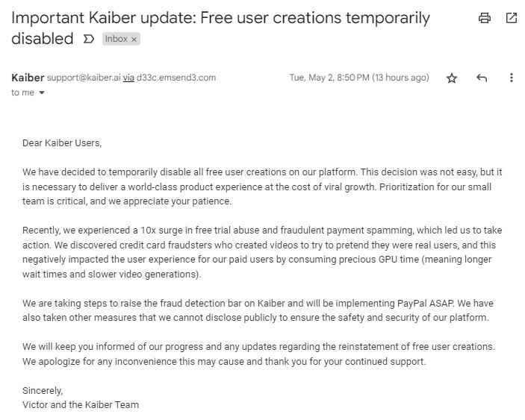Remove the Inbox label with the x
The width and height of the screenshot is (525, 420).
click(x=134, y=40)
